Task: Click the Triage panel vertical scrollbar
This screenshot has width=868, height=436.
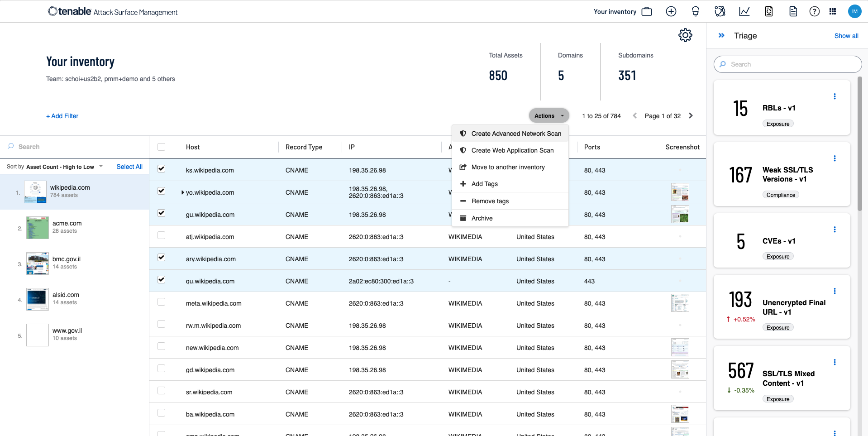Action: 860,145
